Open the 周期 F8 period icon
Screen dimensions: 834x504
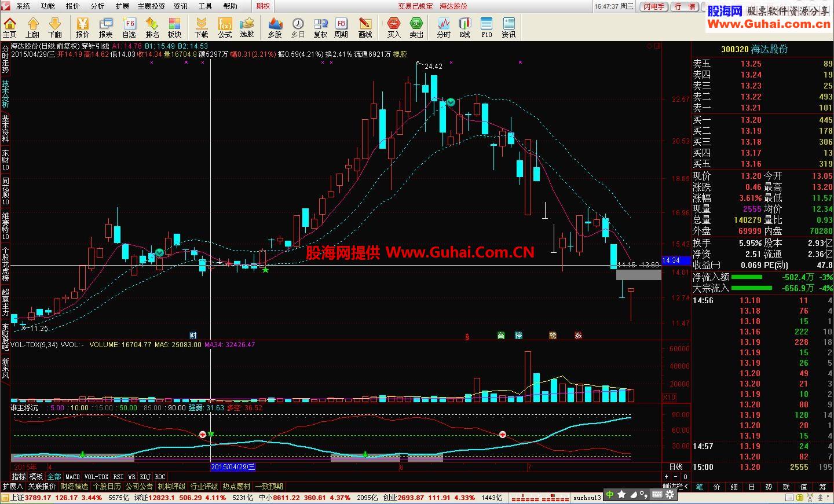click(x=341, y=27)
